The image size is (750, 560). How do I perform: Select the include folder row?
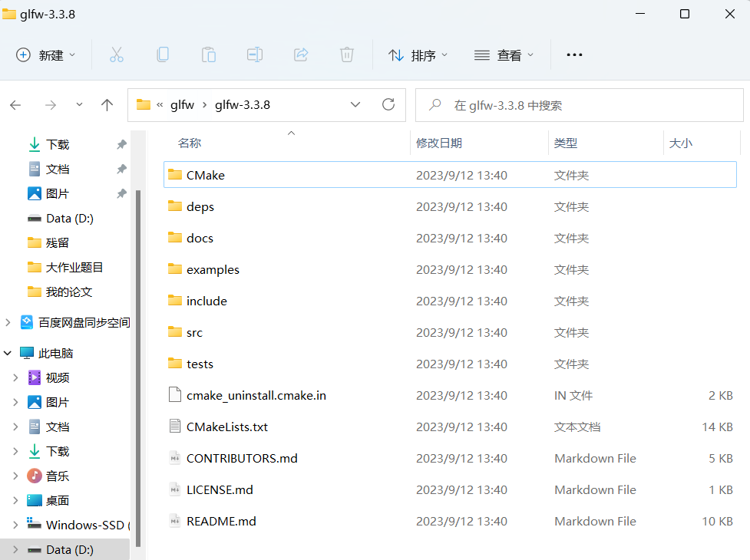[450, 301]
